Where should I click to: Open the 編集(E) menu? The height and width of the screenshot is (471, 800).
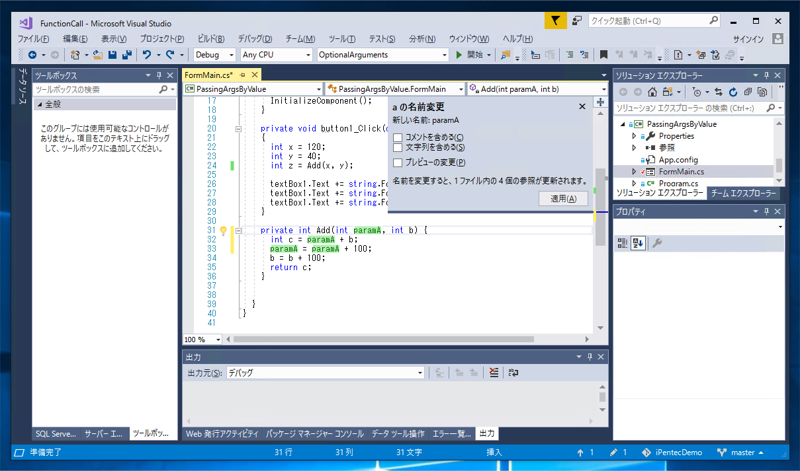[x=75, y=39]
